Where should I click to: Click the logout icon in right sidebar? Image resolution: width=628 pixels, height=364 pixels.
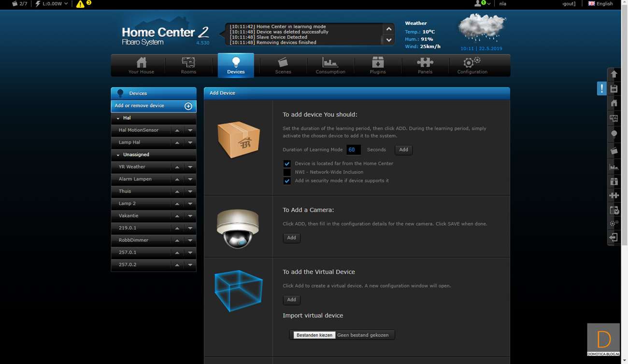[614, 238]
